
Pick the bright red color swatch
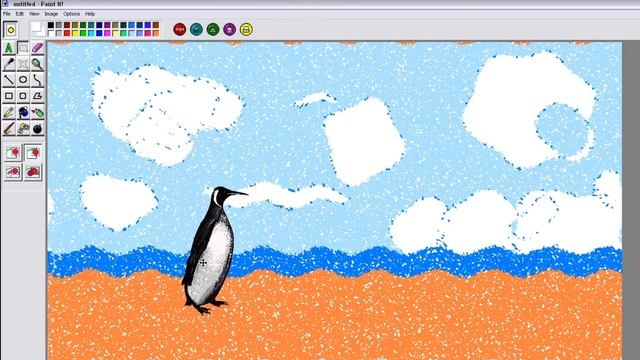[x=67, y=33]
